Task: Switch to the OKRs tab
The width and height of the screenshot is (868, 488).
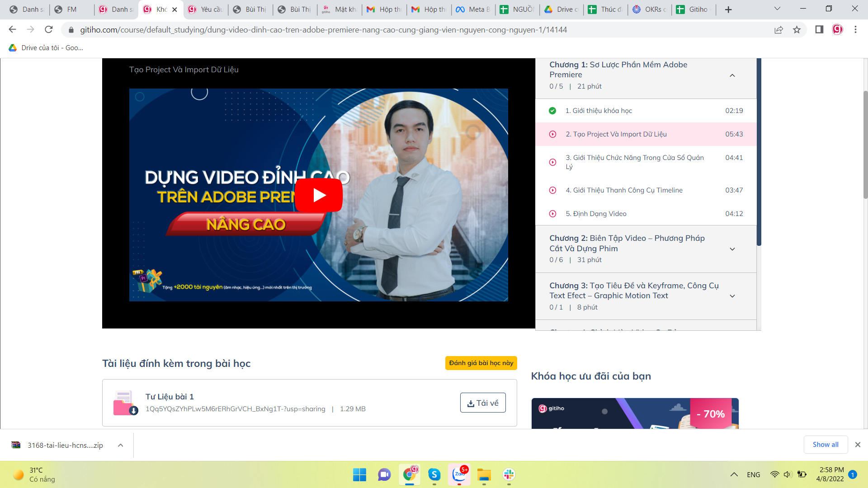Action: 650,9
